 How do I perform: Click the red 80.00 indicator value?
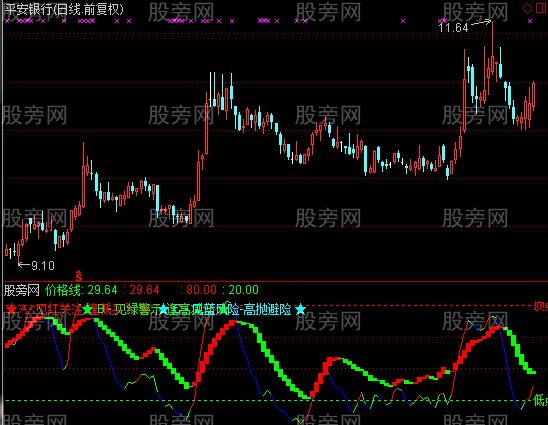pos(201,290)
